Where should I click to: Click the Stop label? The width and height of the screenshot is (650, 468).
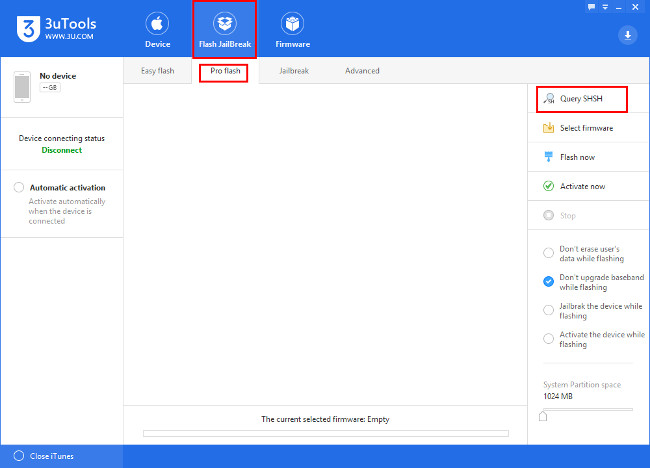click(568, 216)
